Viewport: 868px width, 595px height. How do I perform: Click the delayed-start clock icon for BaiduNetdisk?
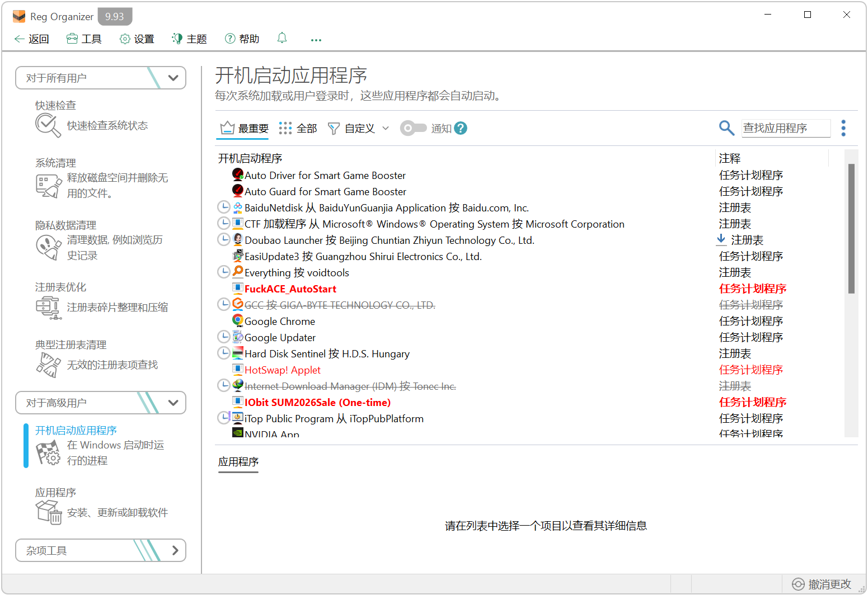[x=223, y=207]
